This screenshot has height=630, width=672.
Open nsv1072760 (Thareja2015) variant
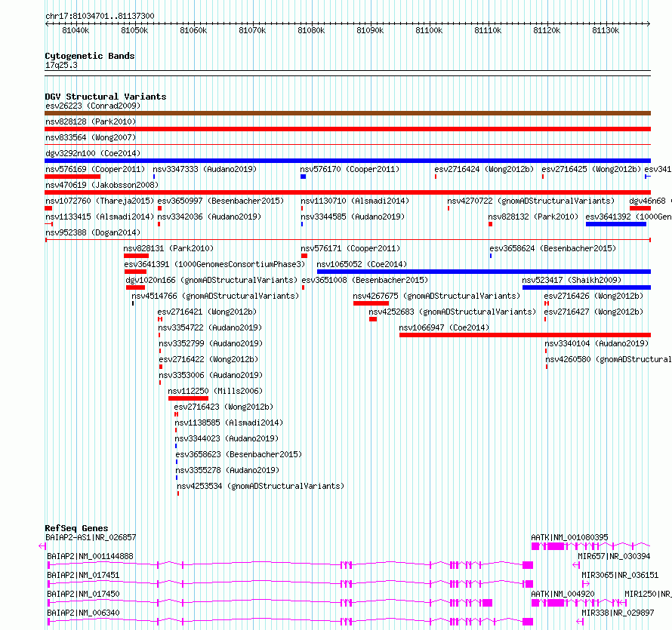(x=100, y=201)
